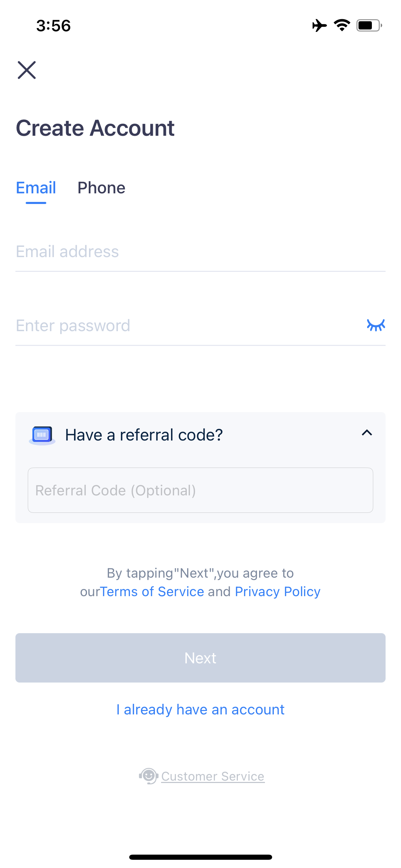Switch to the Phone tab
The height and width of the screenshot is (868, 401).
(x=101, y=188)
